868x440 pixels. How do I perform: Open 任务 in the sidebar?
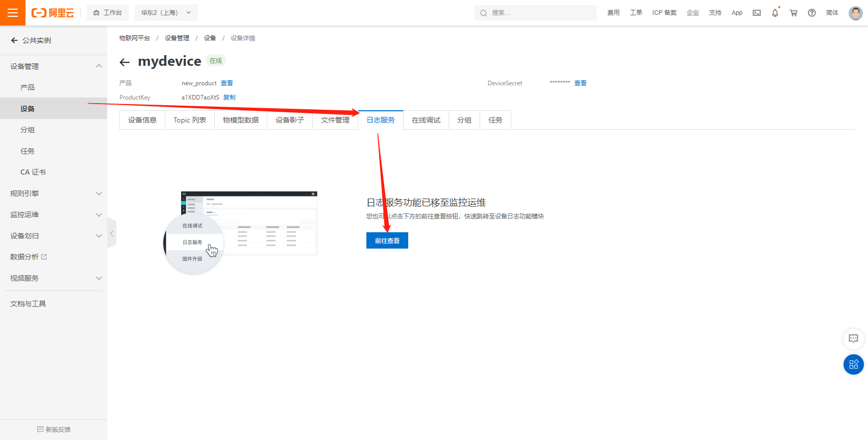pos(54,151)
